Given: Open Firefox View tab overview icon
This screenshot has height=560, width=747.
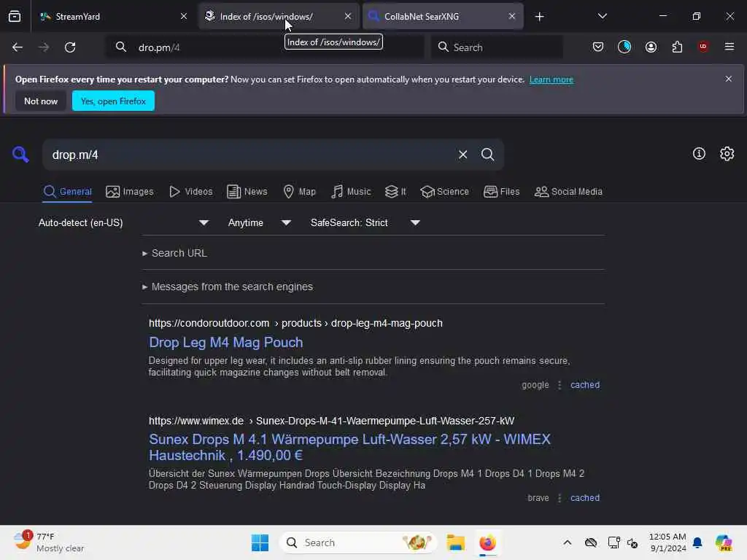Looking at the screenshot, I should tap(15, 16).
